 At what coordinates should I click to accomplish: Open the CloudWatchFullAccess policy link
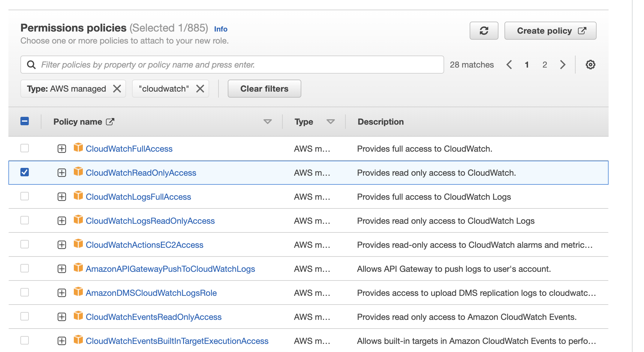[x=129, y=149]
